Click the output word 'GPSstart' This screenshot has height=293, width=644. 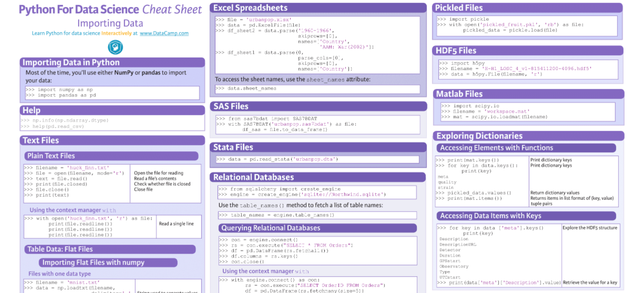tap(450, 261)
